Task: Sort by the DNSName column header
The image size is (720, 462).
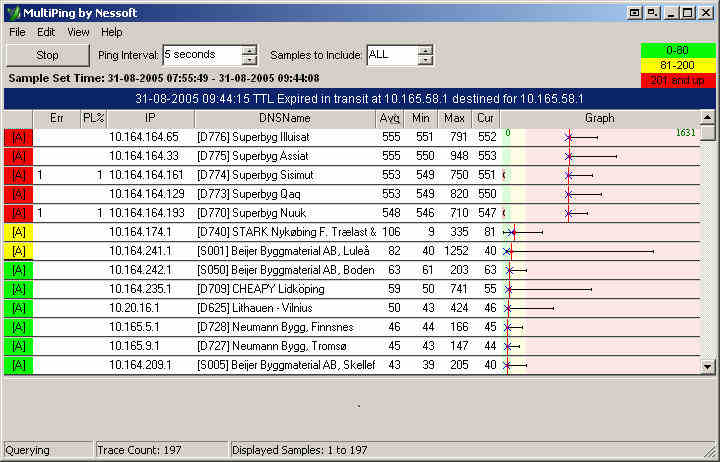Action: [285, 118]
